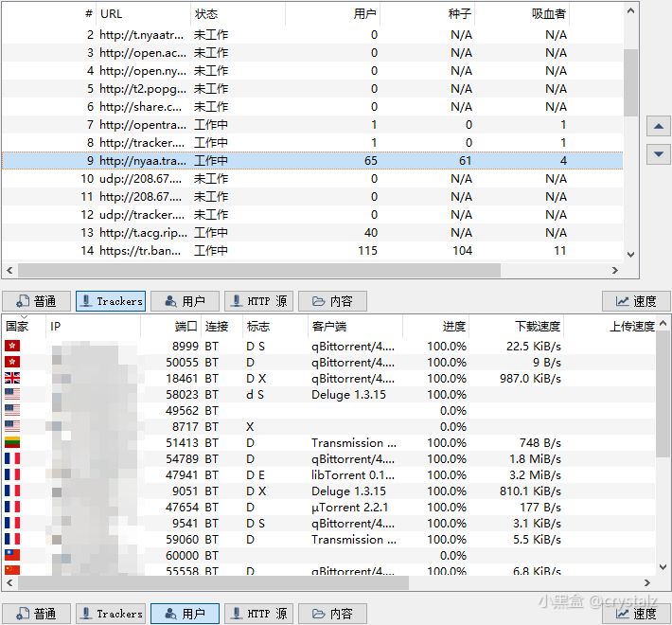The height and width of the screenshot is (625, 672).
Task: Click the US flag in port 8717 row
Action: pyautogui.click(x=12, y=426)
